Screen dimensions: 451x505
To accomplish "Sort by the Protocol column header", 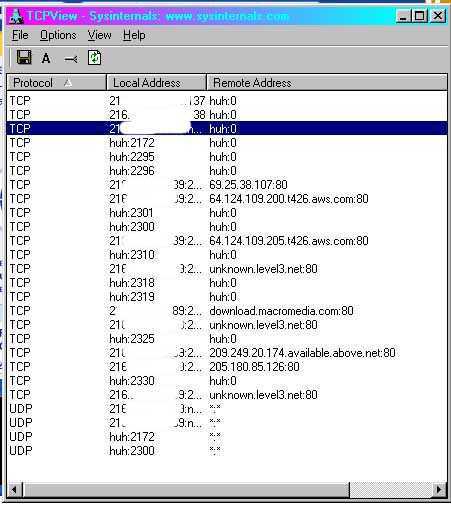I will [x=56, y=83].
